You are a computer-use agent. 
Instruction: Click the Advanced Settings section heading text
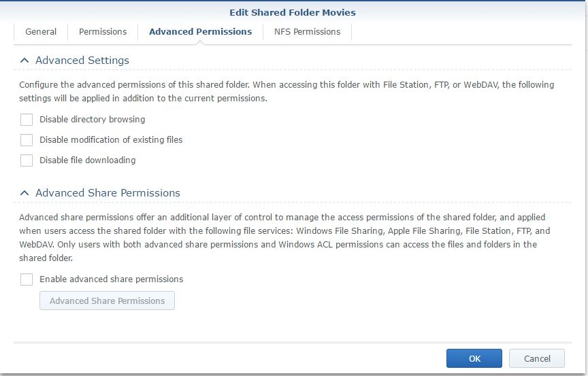82,61
